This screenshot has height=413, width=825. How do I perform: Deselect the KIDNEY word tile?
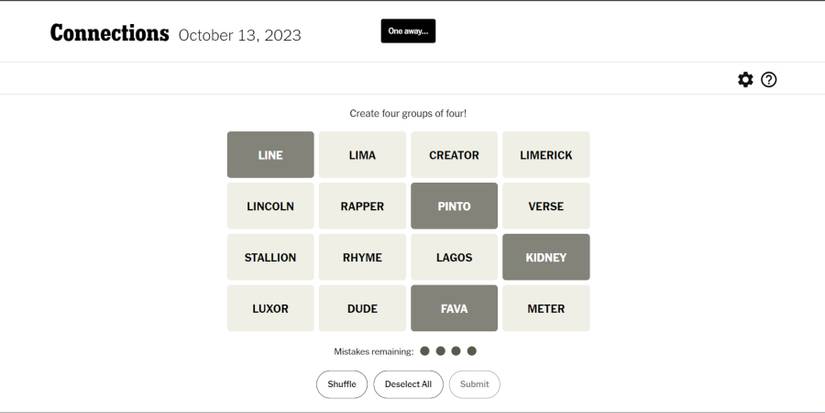546,257
